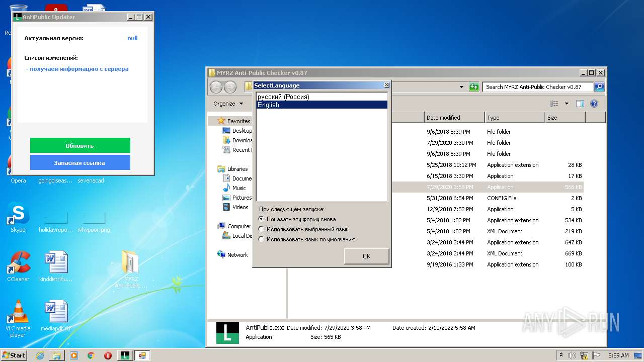Image resolution: width=644 pixels, height=362 pixels.
Task: Open the view options dropdown arrow
Action: tap(567, 104)
